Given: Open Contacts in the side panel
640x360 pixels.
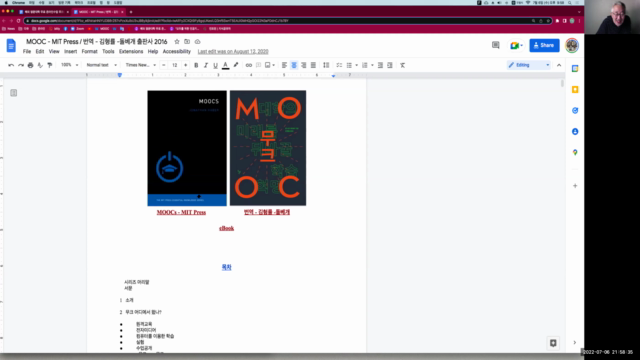Looking at the screenshot, I should point(575,131).
